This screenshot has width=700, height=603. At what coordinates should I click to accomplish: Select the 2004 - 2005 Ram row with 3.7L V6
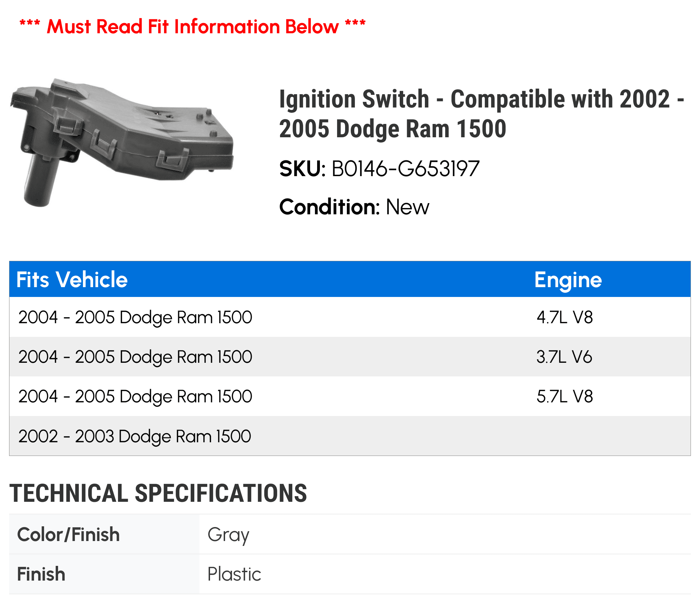tap(135, 357)
